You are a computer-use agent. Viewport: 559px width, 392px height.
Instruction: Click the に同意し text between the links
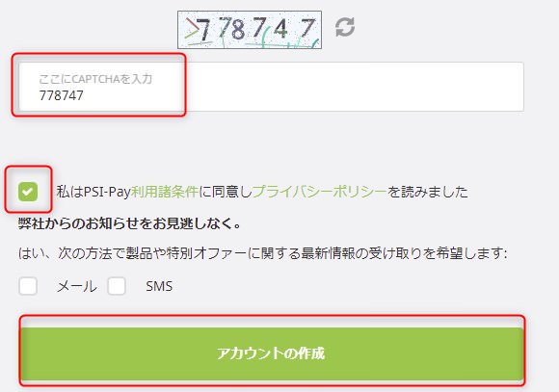tap(226, 192)
